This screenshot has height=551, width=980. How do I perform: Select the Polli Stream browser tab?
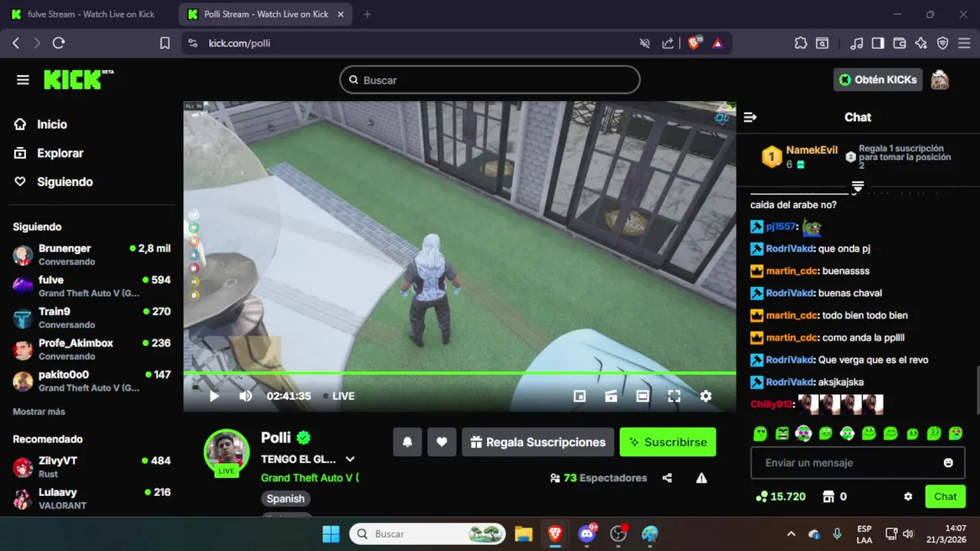pos(266,14)
